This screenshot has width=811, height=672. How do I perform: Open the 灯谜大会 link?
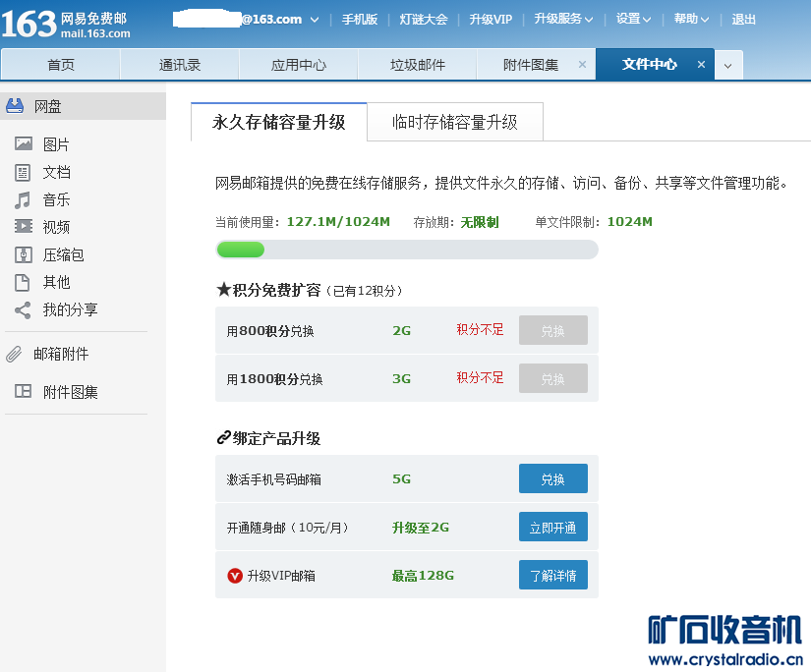424,19
